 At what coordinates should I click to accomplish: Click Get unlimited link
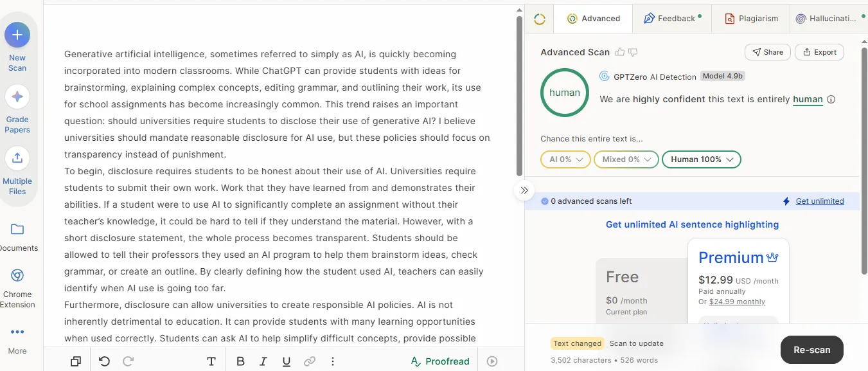820,201
